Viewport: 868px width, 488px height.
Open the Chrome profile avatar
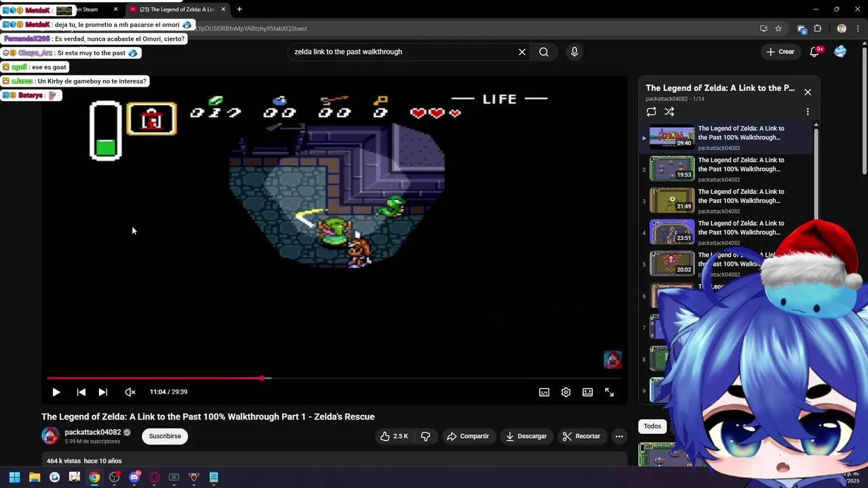click(842, 28)
